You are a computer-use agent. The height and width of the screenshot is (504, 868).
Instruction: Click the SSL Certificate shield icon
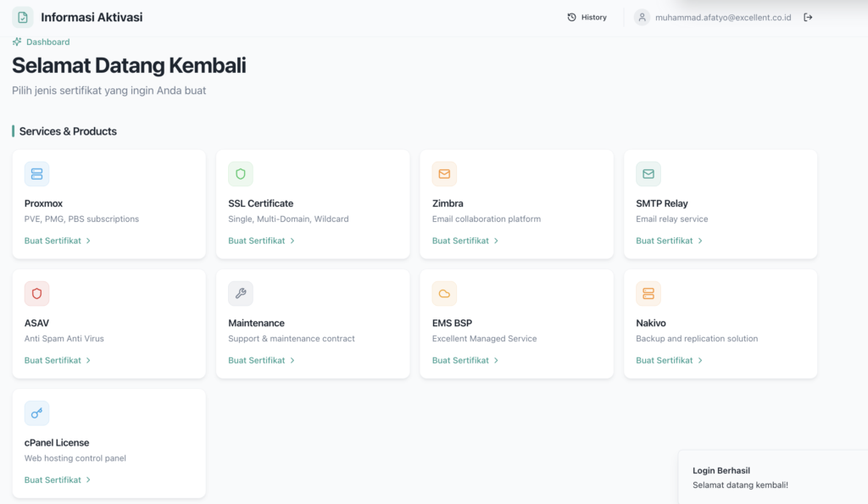coord(241,174)
